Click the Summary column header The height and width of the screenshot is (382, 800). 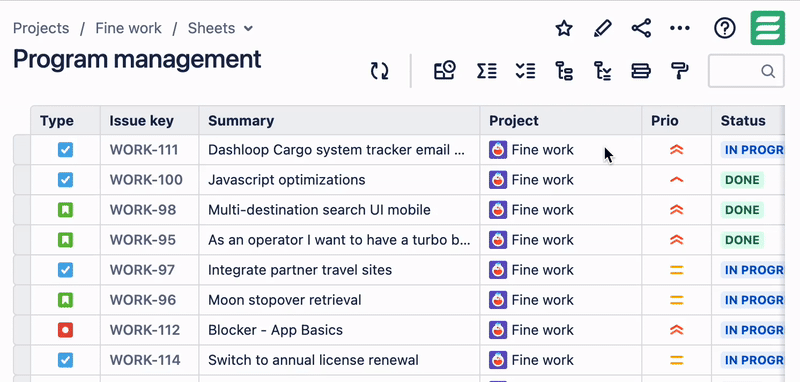pos(339,120)
